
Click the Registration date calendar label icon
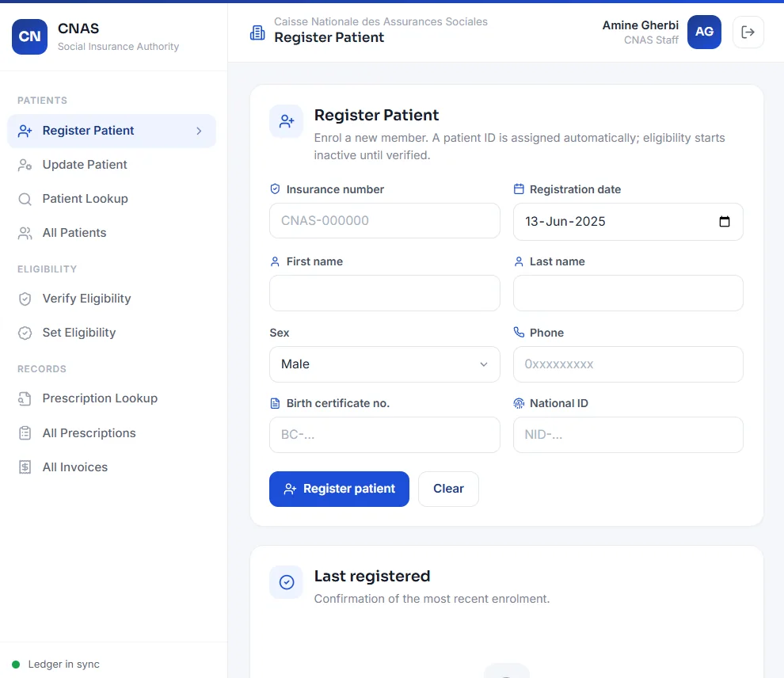(519, 189)
